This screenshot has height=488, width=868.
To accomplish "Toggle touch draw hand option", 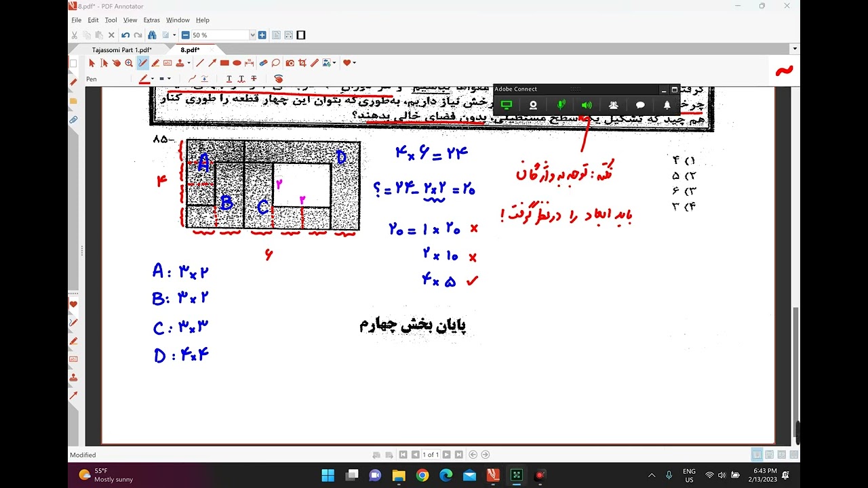I will pos(278,79).
